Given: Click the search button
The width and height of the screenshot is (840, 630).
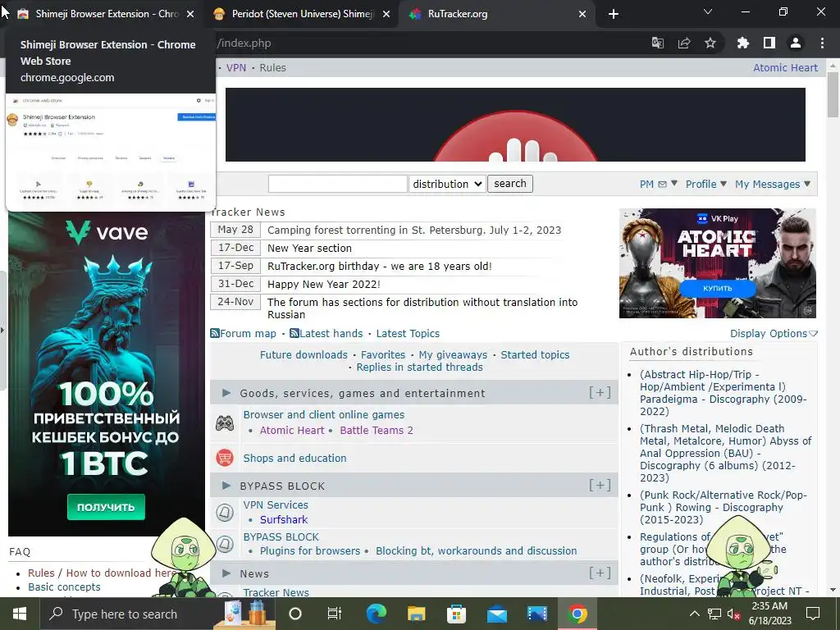Looking at the screenshot, I should point(510,184).
